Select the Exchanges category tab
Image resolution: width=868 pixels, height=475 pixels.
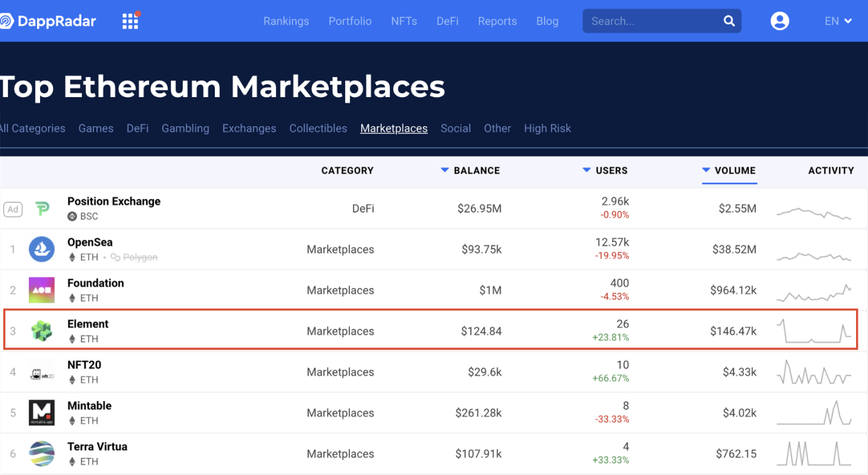(x=249, y=128)
